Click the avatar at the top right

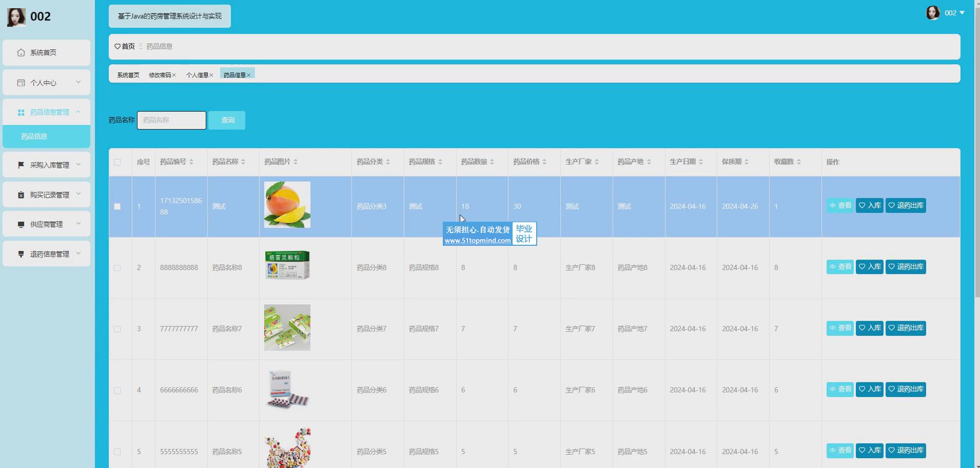[x=933, y=13]
